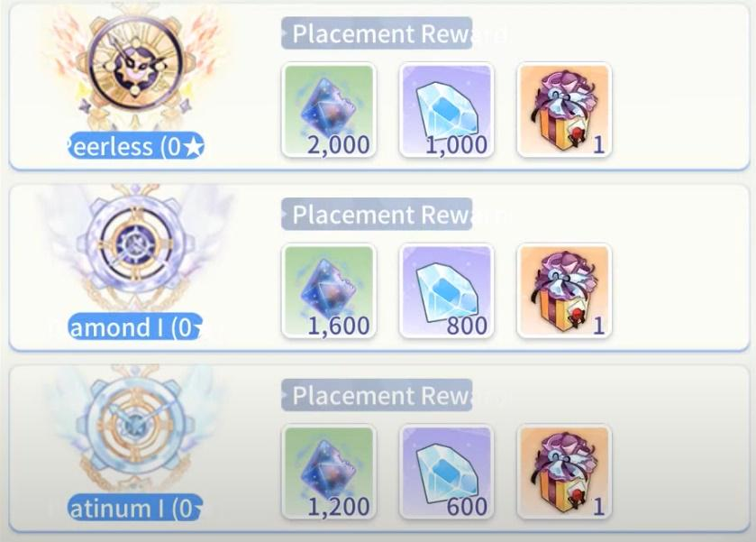Click the 600 diamond reward icon
The width and height of the screenshot is (756, 542).
point(446,472)
